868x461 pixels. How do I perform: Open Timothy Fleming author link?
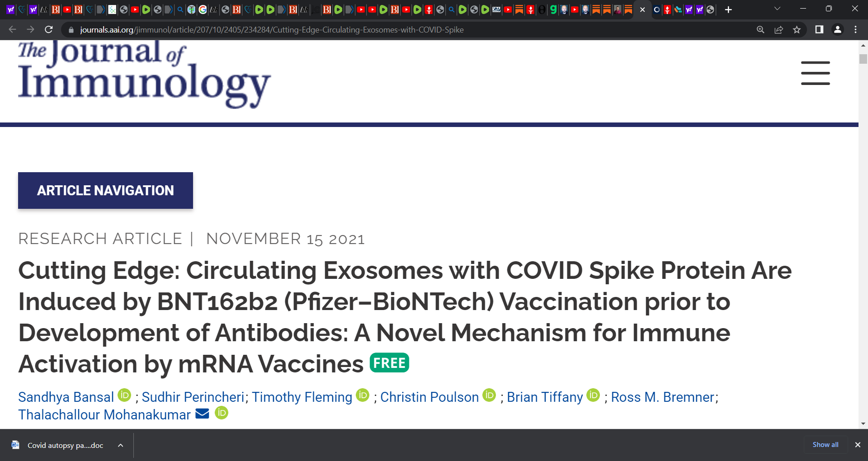pyautogui.click(x=302, y=397)
